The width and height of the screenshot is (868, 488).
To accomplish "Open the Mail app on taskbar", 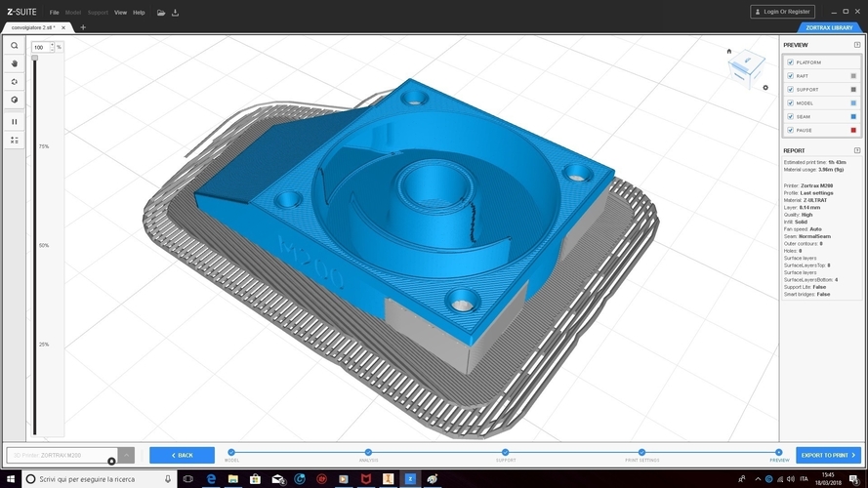I will [x=278, y=478].
